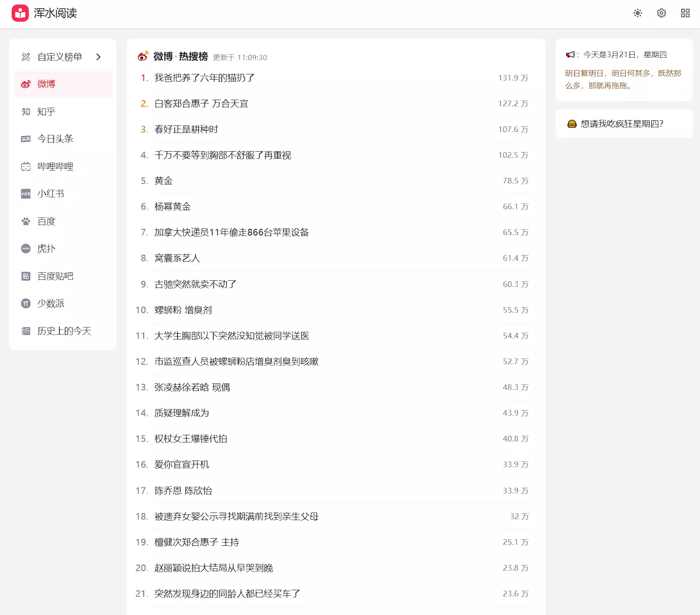700x615 pixels.
Task: Select 历史上的今天 in sidebar
Action: click(x=64, y=331)
